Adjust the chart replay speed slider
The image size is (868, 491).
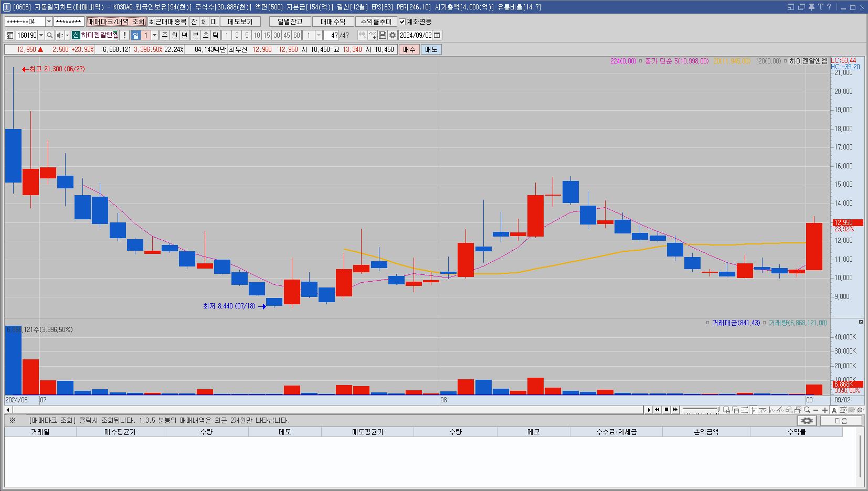(700, 410)
